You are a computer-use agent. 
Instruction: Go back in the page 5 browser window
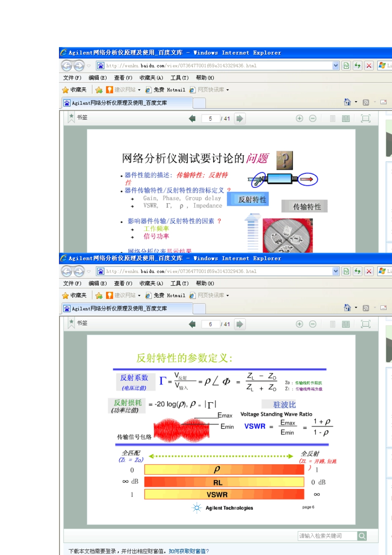66,66
